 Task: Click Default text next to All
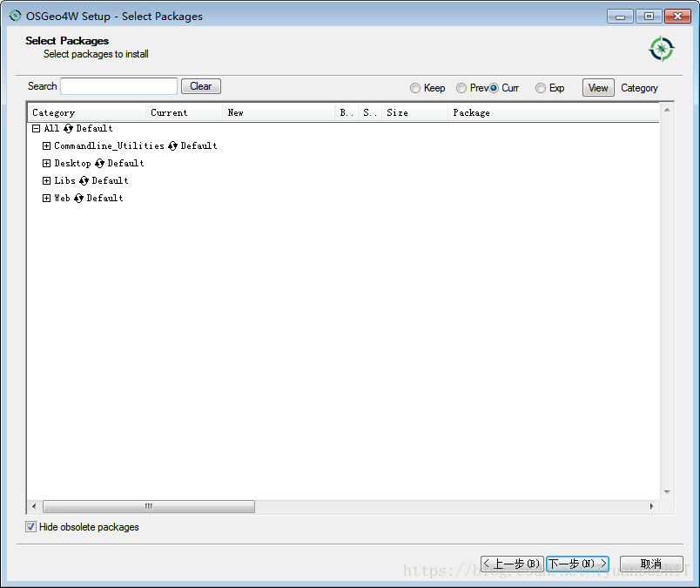95,129
